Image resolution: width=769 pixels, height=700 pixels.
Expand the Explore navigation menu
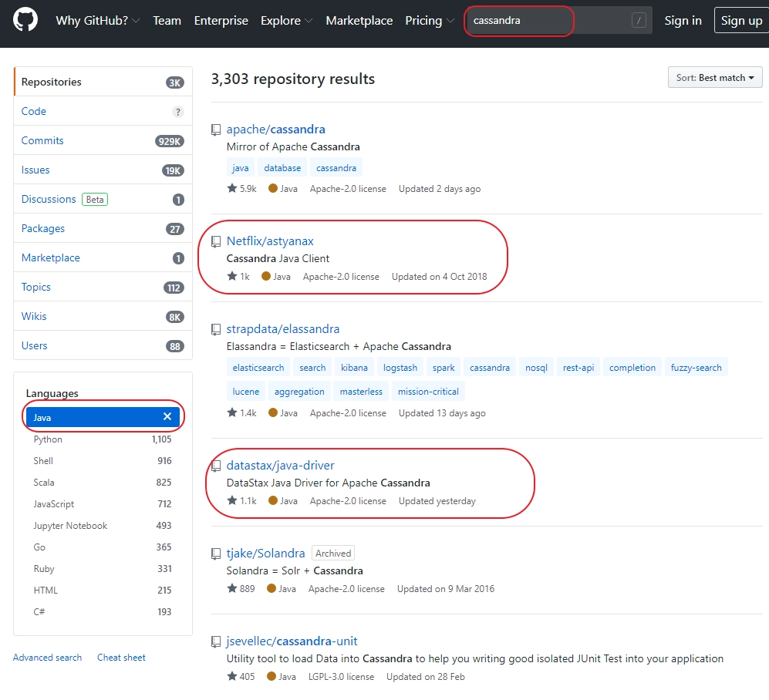click(x=286, y=21)
